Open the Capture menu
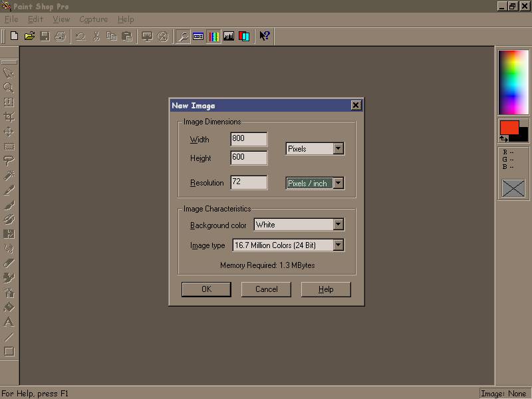The height and width of the screenshot is (399, 532). pos(93,19)
